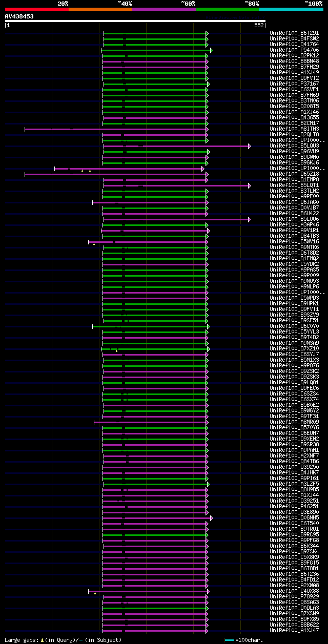
Task: Open hit UniRef100_B4FSW2
Action: (294, 39)
